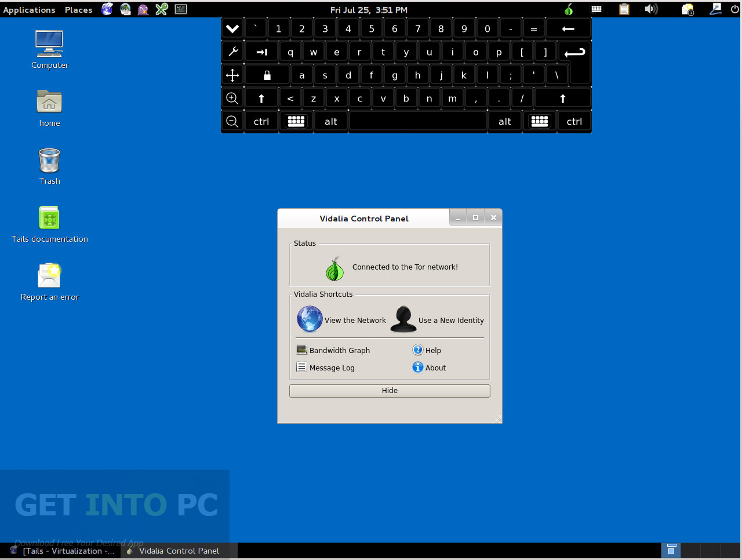Click the left super key beside ctrl
This screenshot has width=742, height=560.
(x=296, y=121)
